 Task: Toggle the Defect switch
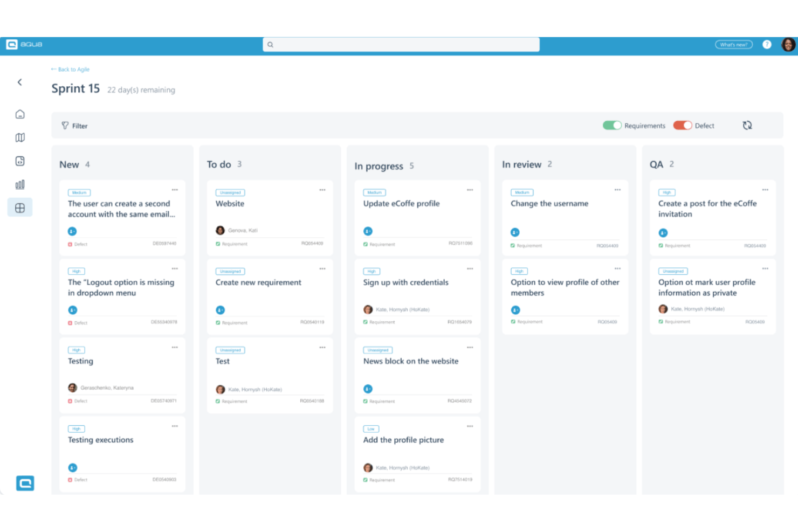pyautogui.click(x=683, y=126)
